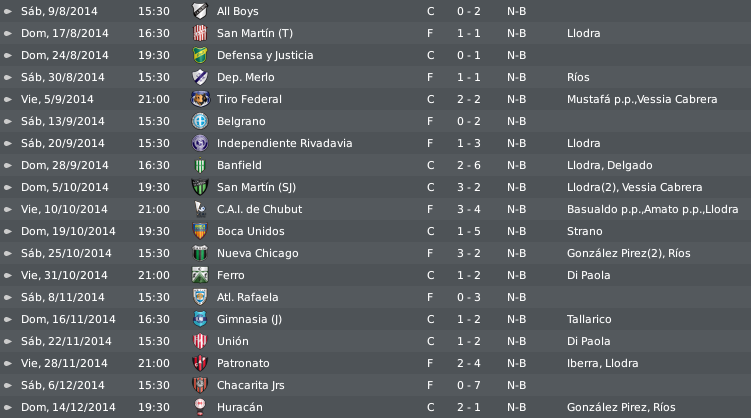
Task: Open the 0 - 7 Chacarita result
Action: click(x=468, y=385)
